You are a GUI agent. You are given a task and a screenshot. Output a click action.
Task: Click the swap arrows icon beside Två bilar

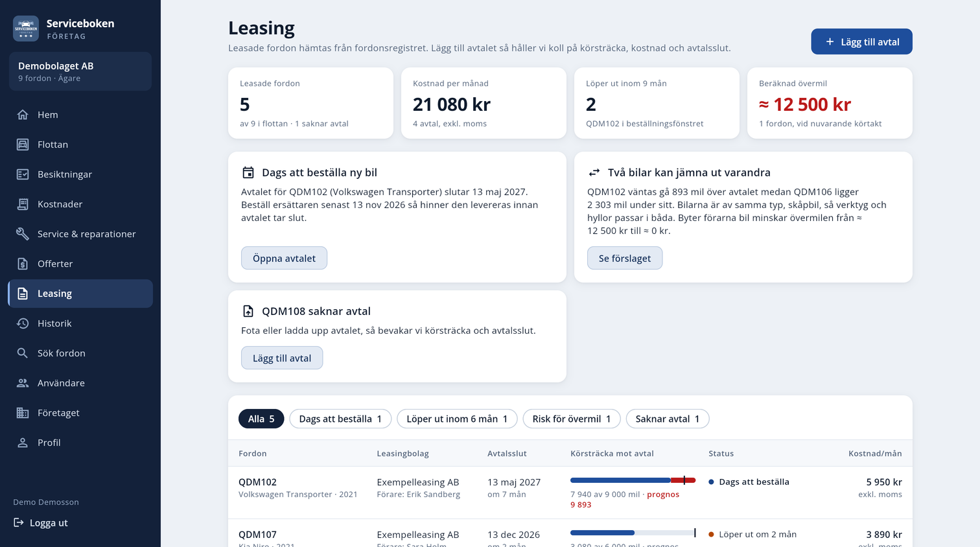coord(594,172)
